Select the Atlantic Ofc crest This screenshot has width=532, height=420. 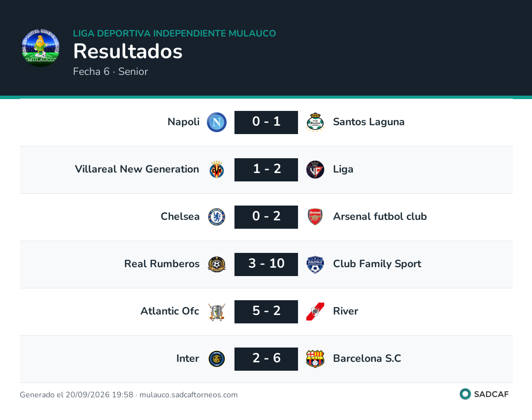pos(217,312)
